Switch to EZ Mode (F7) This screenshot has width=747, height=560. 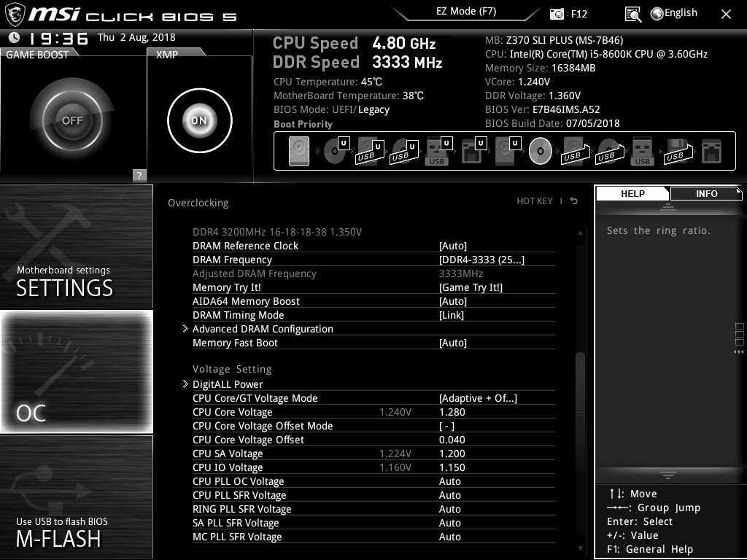pos(466,12)
